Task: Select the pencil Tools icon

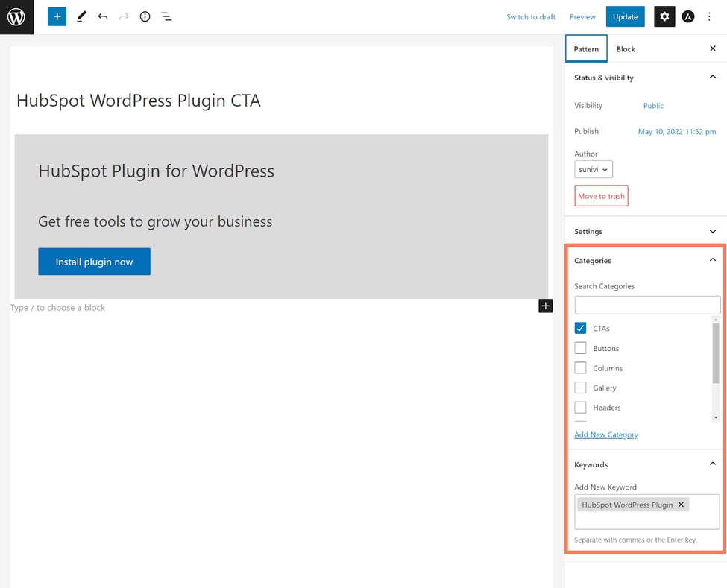Action: click(81, 16)
